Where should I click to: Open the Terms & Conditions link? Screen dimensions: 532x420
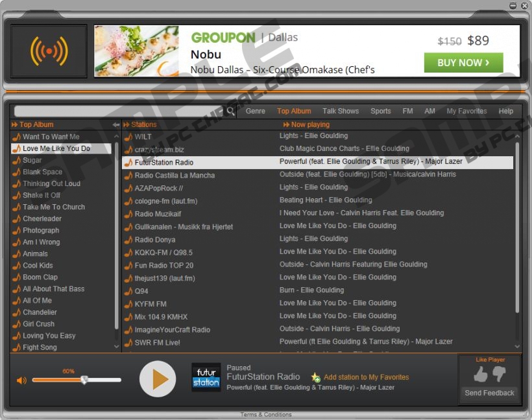(x=266, y=415)
